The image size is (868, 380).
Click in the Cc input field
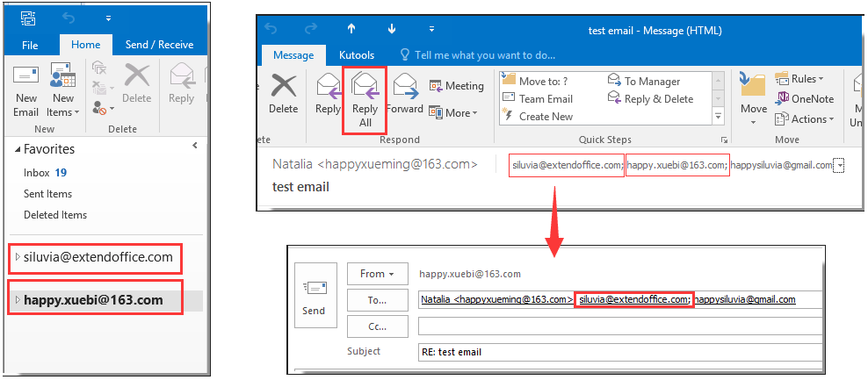tap(620, 326)
